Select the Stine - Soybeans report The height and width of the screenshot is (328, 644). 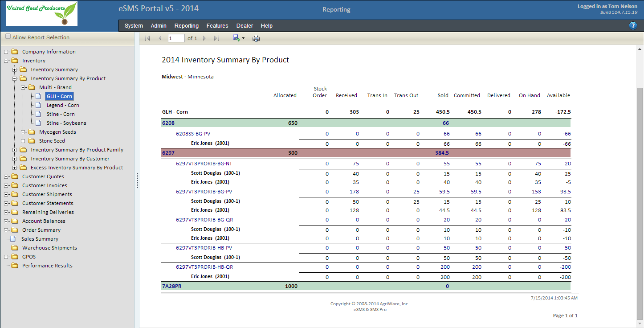66,123
